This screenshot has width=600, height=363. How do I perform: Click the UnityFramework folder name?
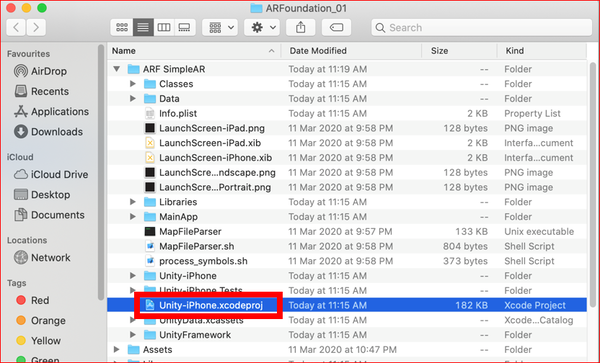[x=195, y=335]
